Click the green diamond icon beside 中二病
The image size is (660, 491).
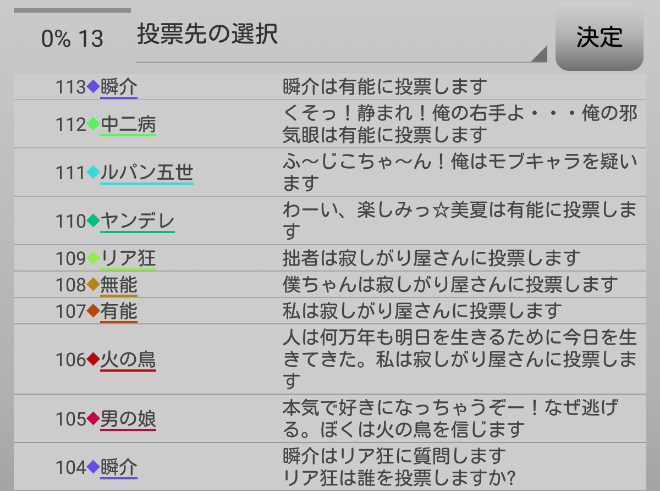(x=93, y=124)
